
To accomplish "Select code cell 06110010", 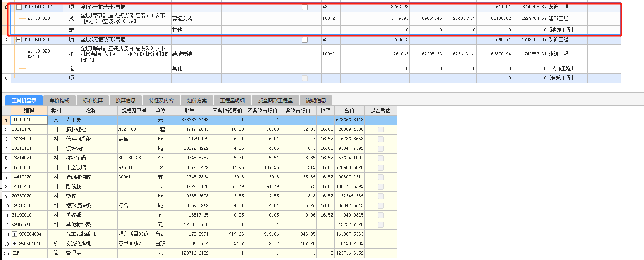I will click(29, 168).
